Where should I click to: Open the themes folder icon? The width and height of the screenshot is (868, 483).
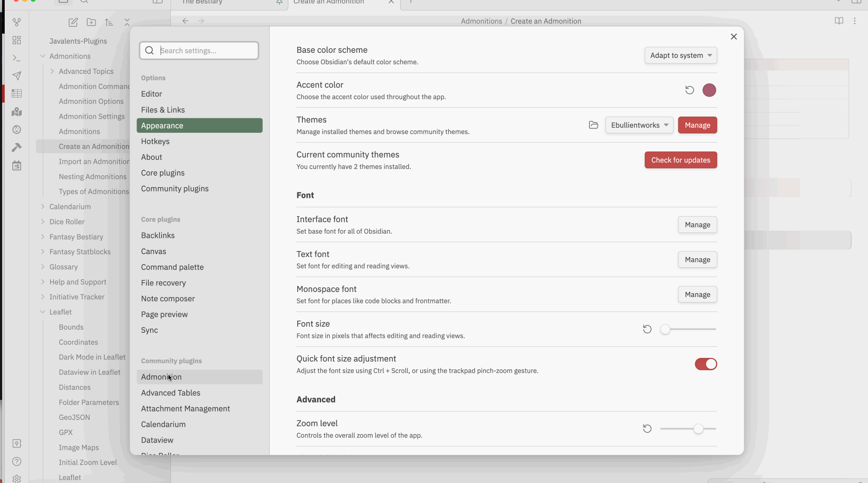click(593, 125)
